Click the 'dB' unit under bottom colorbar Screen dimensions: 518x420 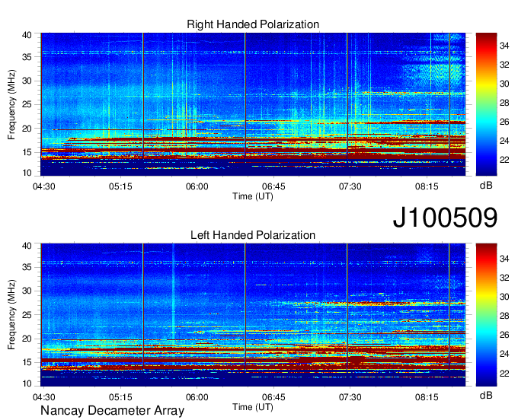tap(486, 396)
